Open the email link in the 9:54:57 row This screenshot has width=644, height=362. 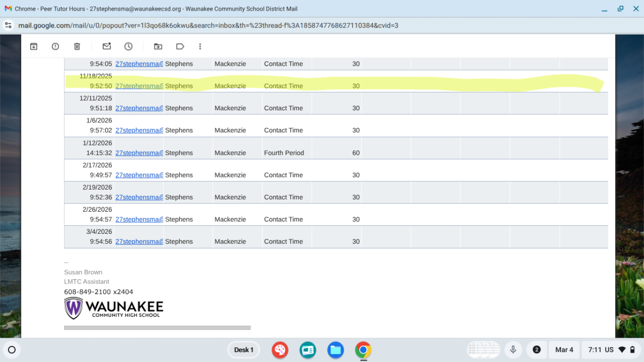click(139, 219)
